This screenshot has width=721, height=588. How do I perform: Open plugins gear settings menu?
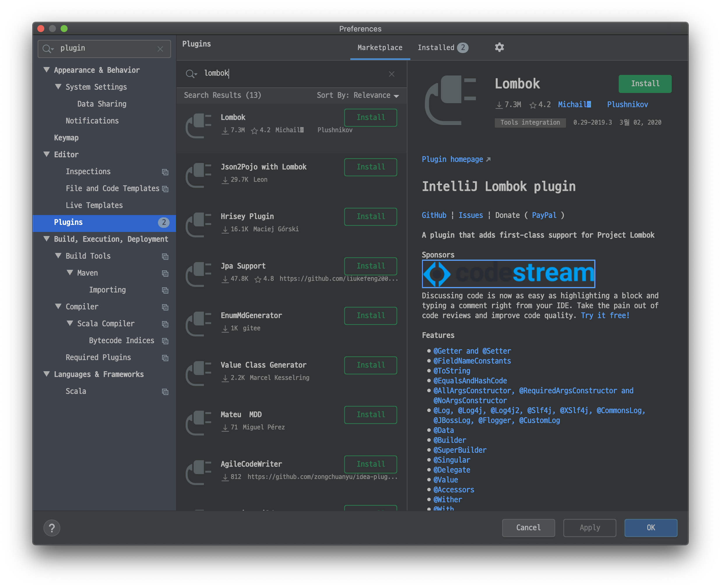pos(499,47)
